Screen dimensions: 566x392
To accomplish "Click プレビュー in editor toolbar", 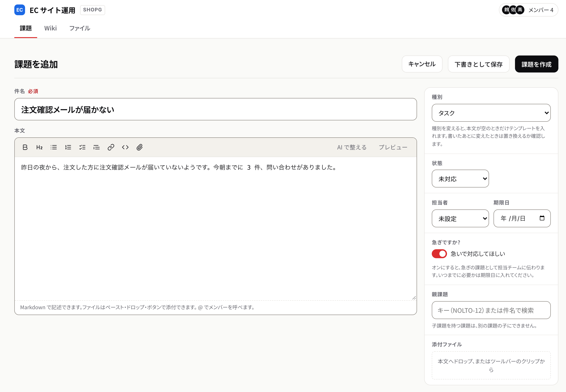I will click(x=393, y=147).
